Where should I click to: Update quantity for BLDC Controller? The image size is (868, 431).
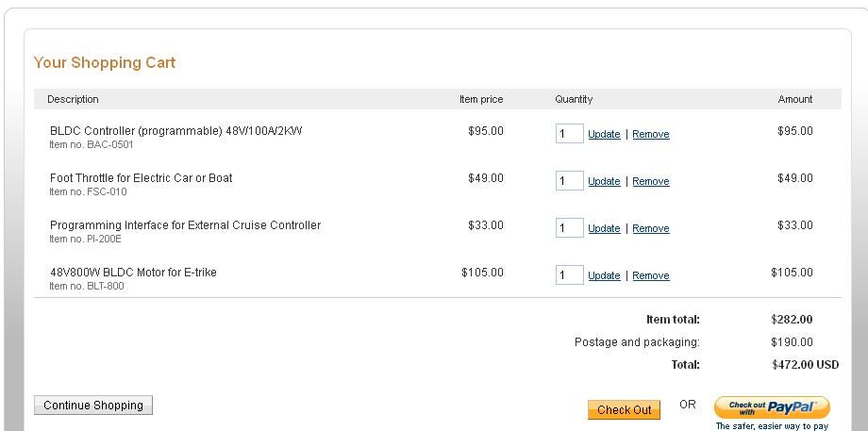604,134
